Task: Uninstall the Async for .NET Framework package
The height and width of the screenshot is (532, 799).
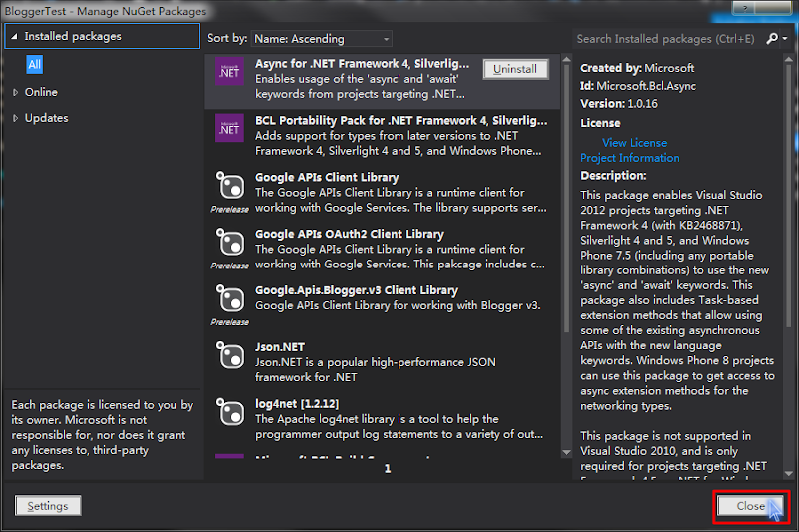Action: [515, 69]
